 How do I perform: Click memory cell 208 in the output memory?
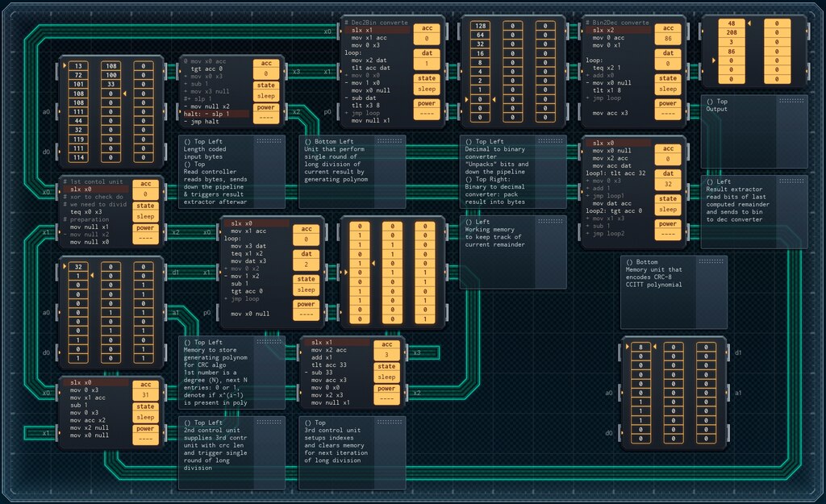732,32
